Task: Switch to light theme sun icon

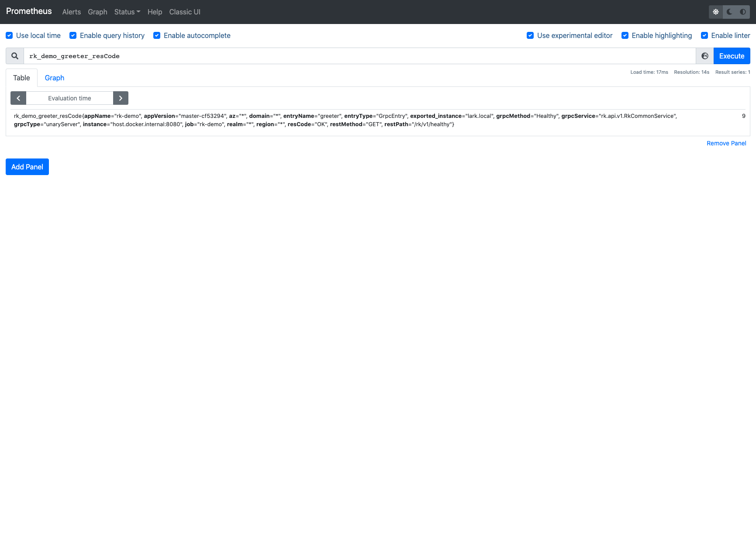Action: (x=716, y=12)
